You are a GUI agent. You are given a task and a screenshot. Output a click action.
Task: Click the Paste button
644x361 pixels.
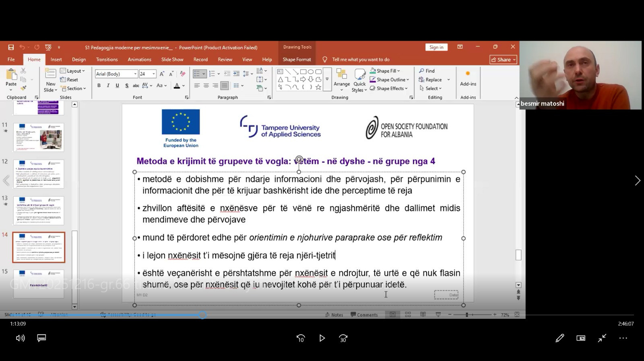tap(11, 80)
